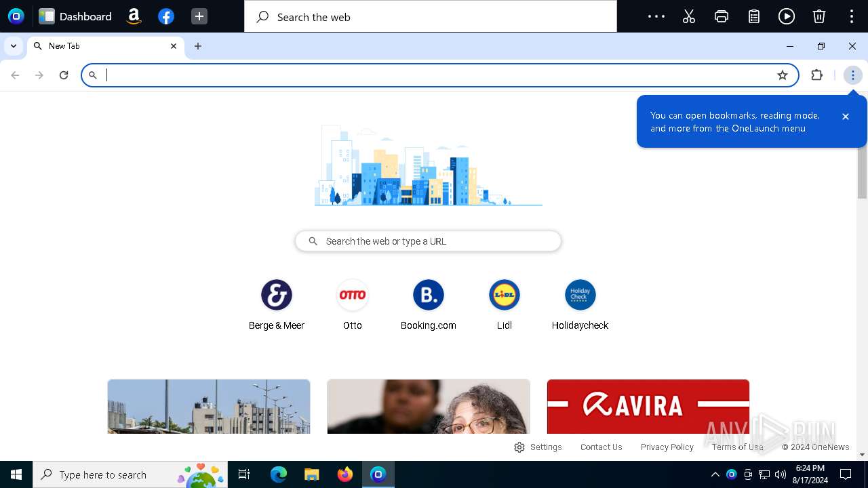Bookmark this page with star icon
The height and width of the screenshot is (488, 868).
pos(783,75)
